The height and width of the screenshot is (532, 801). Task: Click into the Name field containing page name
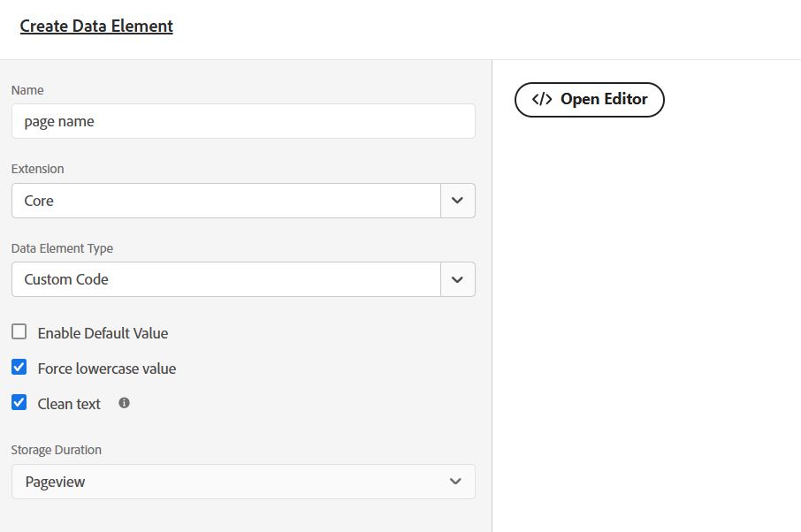click(x=243, y=122)
